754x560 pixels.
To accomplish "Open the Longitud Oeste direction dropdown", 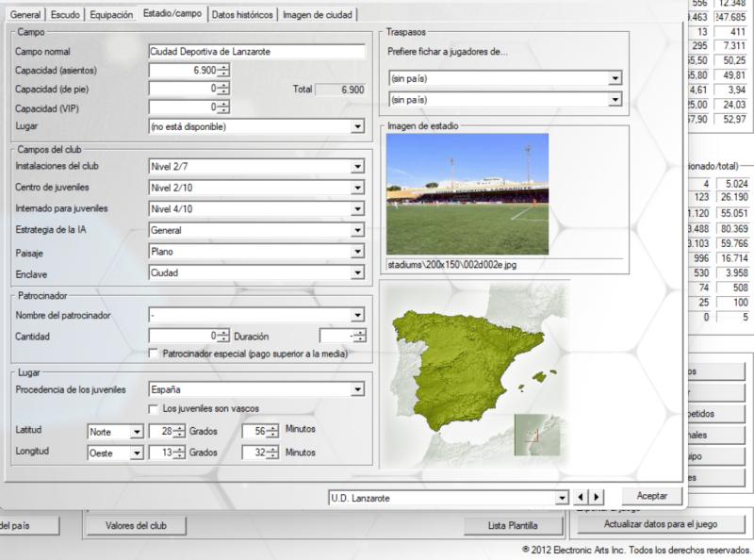I will (137, 453).
